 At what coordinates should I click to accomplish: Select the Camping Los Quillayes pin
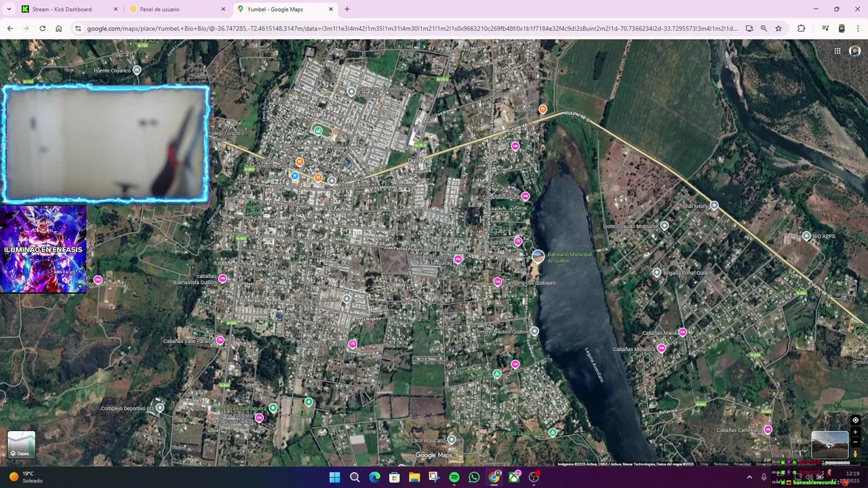pos(498,282)
